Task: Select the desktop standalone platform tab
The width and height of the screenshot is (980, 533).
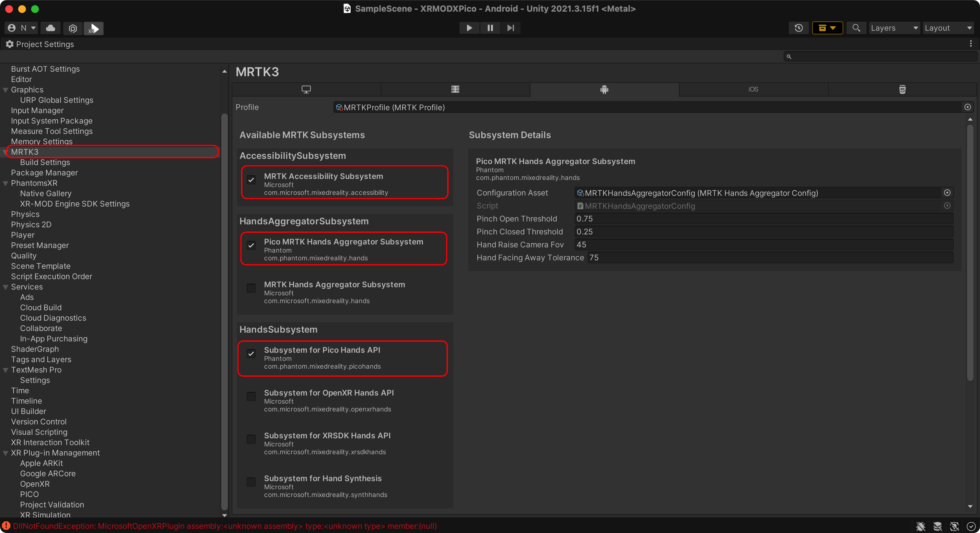Action: point(306,89)
